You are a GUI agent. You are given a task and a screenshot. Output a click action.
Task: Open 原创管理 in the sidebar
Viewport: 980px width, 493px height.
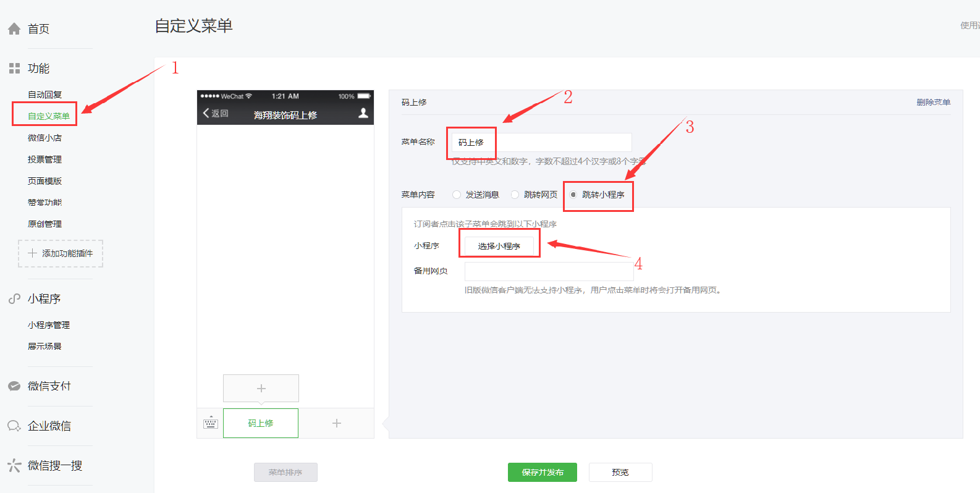pos(44,224)
